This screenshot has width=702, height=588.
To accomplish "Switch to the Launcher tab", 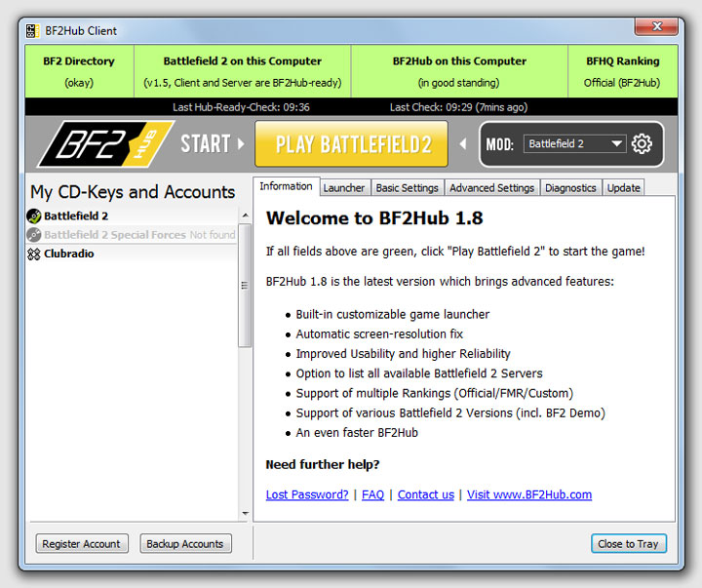I will (x=344, y=188).
